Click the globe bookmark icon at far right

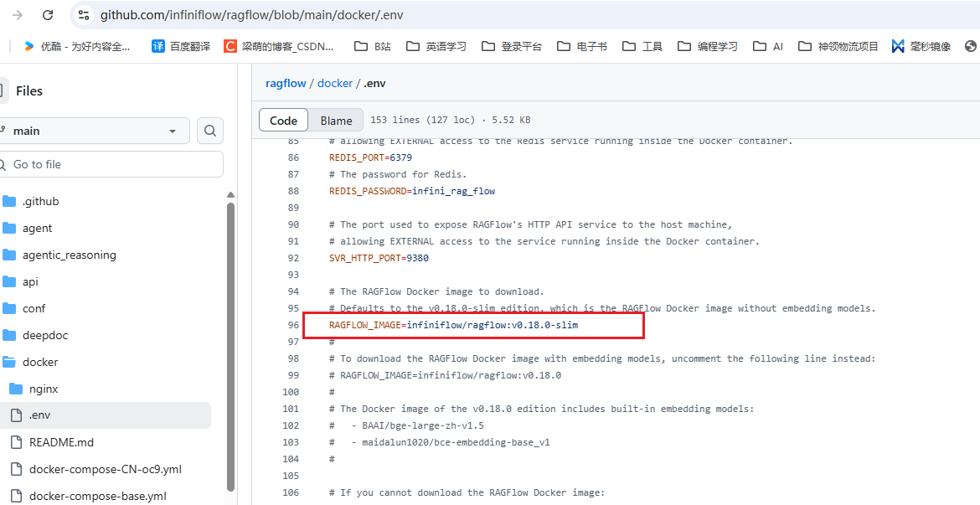[x=971, y=46]
